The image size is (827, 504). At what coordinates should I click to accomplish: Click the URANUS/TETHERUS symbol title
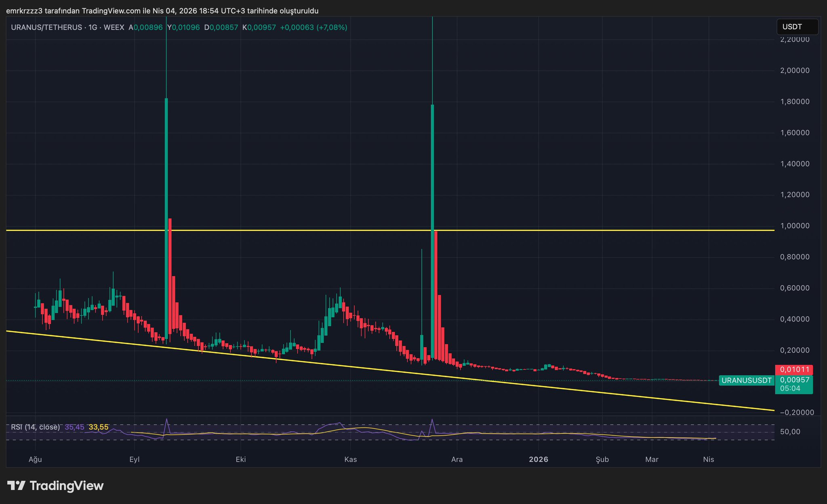(x=46, y=27)
